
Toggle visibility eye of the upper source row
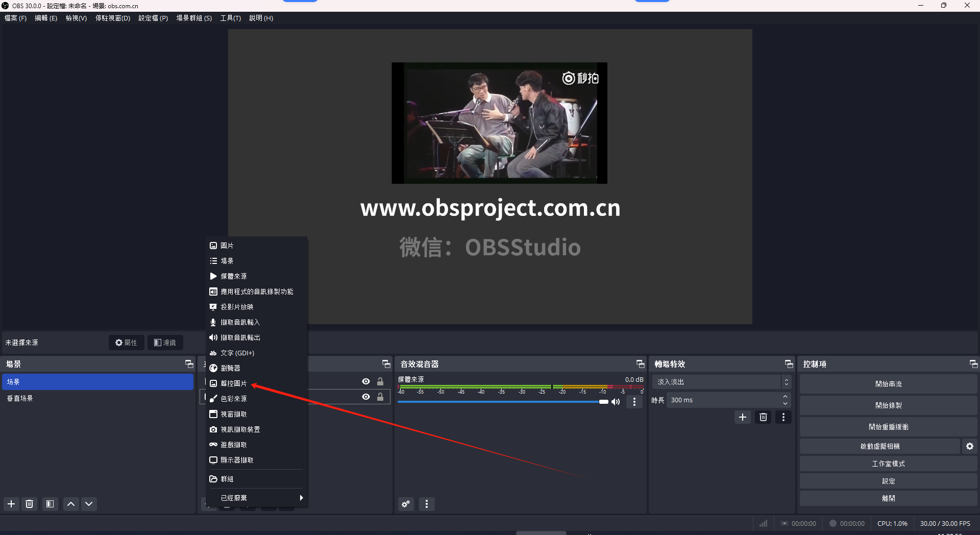(366, 381)
